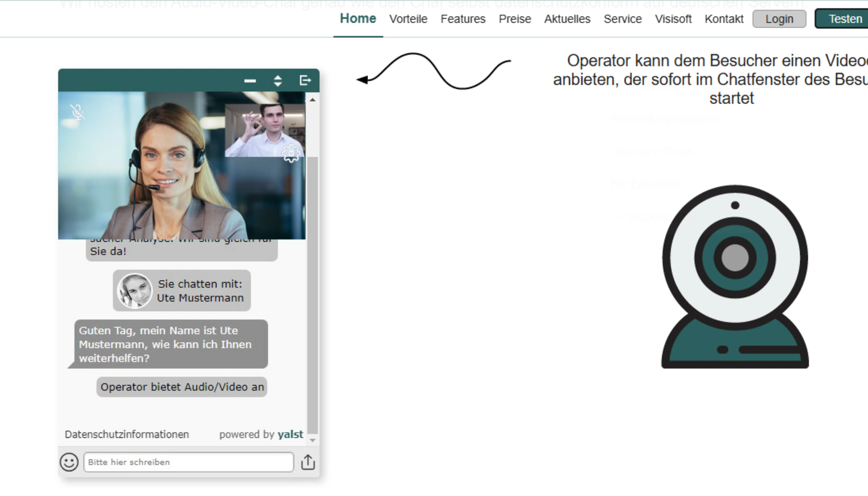Open the Features menu item
The image size is (868, 496).
pyautogui.click(x=463, y=19)
